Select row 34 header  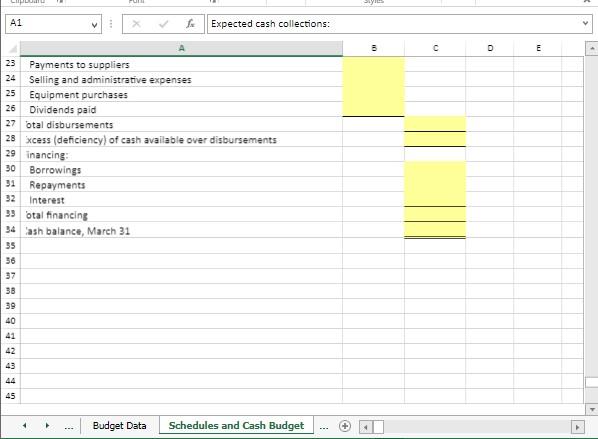10,230
